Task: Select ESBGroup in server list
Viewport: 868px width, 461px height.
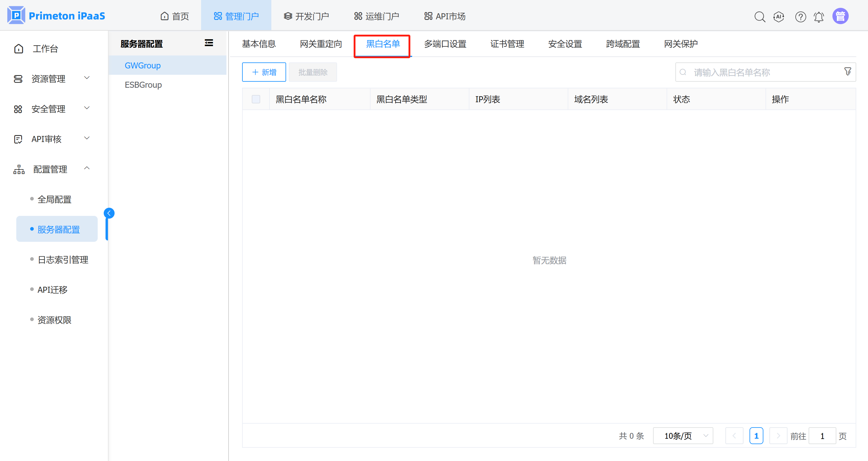Action: pos(143,85)
